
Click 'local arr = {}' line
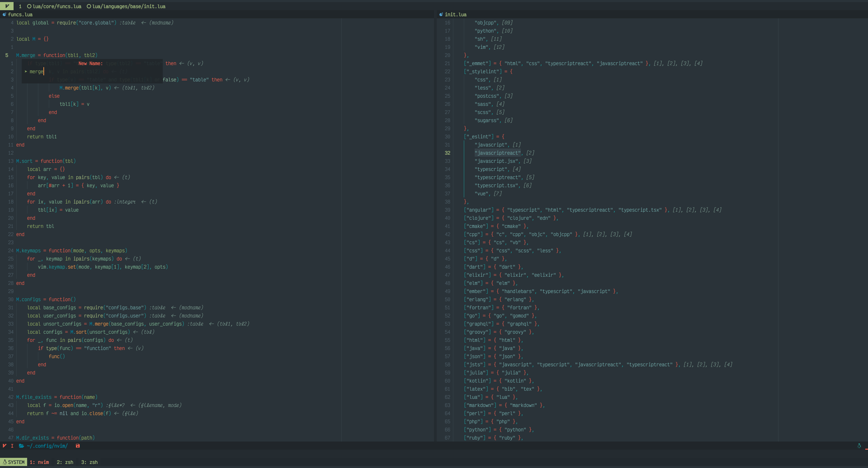click(x=46, y=169)
